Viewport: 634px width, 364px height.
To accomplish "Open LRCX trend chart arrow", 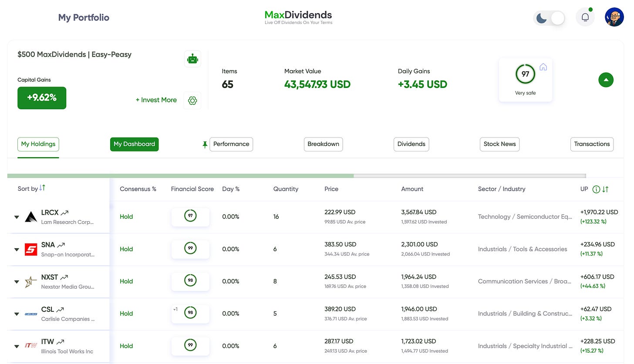I will [x=64, y=213].
